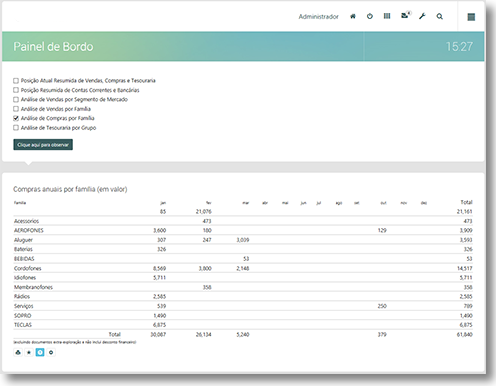The image size is (496, 386).
Task: Click AEROFONES January value 3,600
Action: [x=159, y=230]
